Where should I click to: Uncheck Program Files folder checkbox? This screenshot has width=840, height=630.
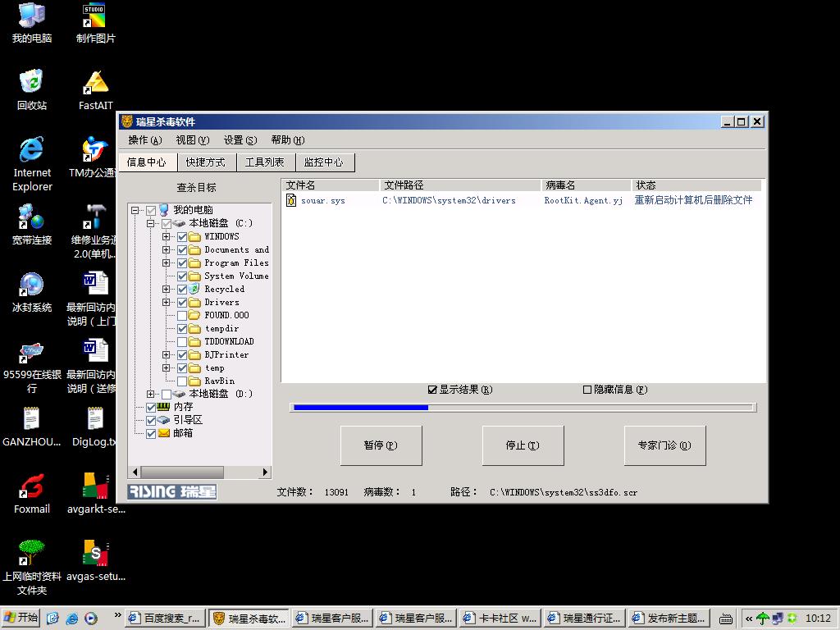[182, 263]
